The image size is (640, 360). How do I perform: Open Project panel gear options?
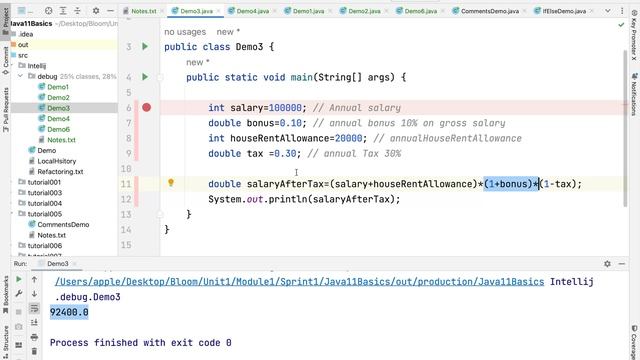point(96,11)
